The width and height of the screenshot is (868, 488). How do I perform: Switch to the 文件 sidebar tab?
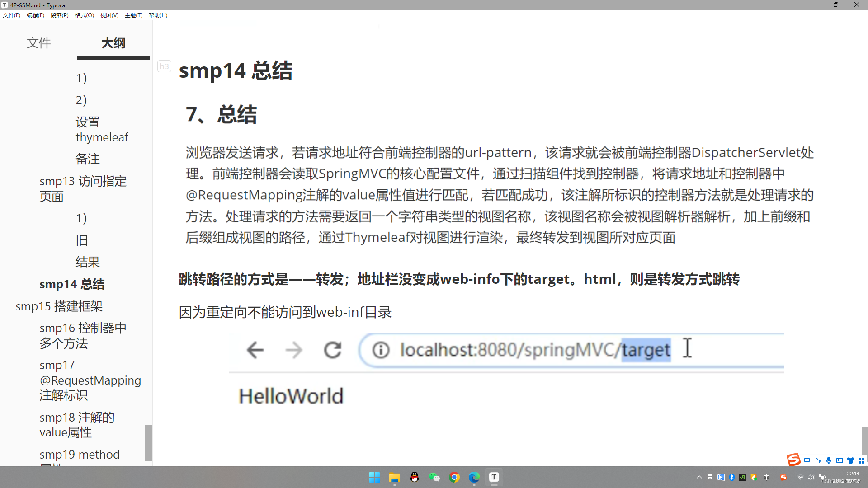click(x=39, y=43)
